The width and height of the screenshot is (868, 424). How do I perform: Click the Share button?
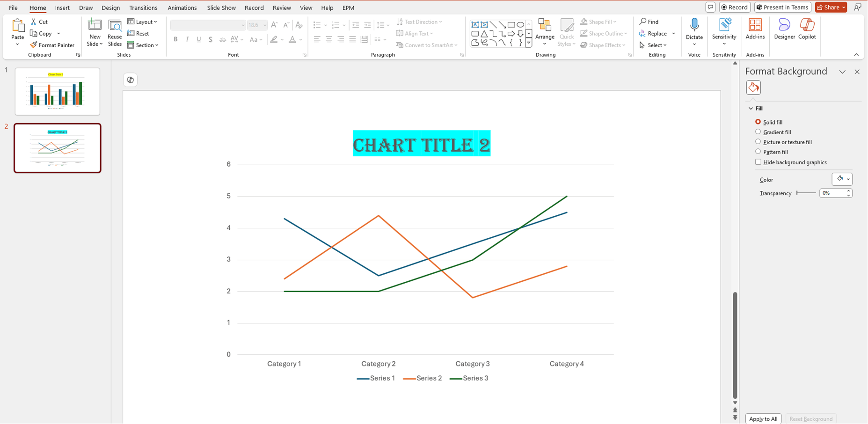click(x=831, y=7)
